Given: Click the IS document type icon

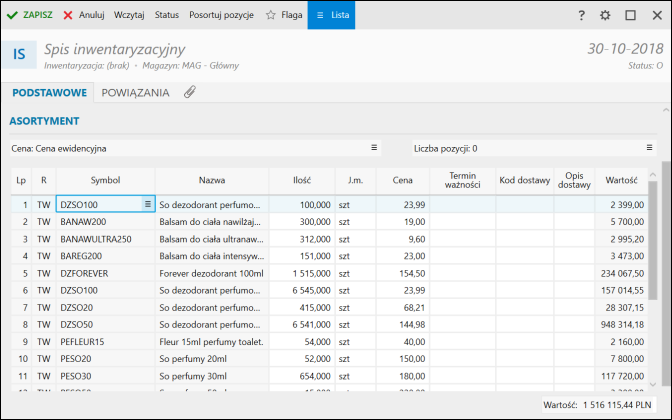Looking at the screenshot, I should [x=20, y=55].
